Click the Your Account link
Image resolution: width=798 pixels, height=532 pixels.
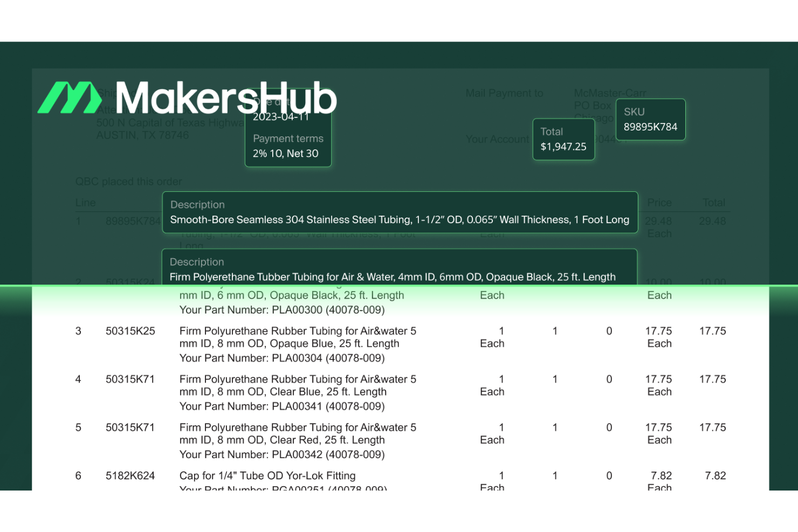coord(497,139)
